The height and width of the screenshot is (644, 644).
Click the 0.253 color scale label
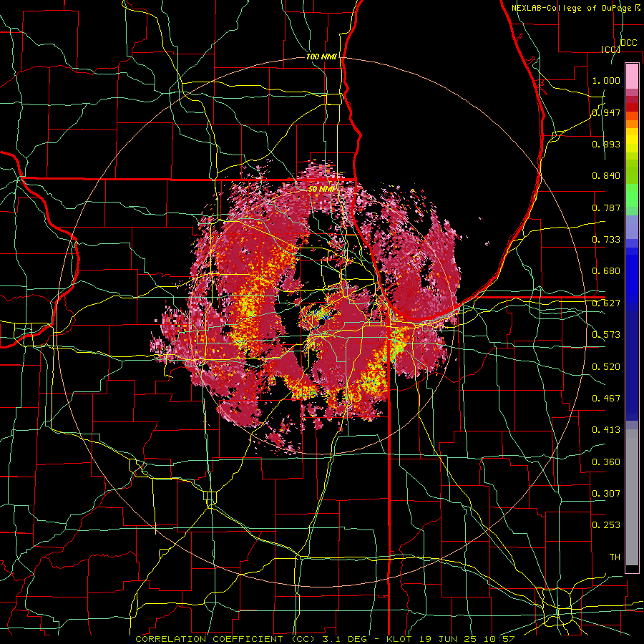[606, 525]
